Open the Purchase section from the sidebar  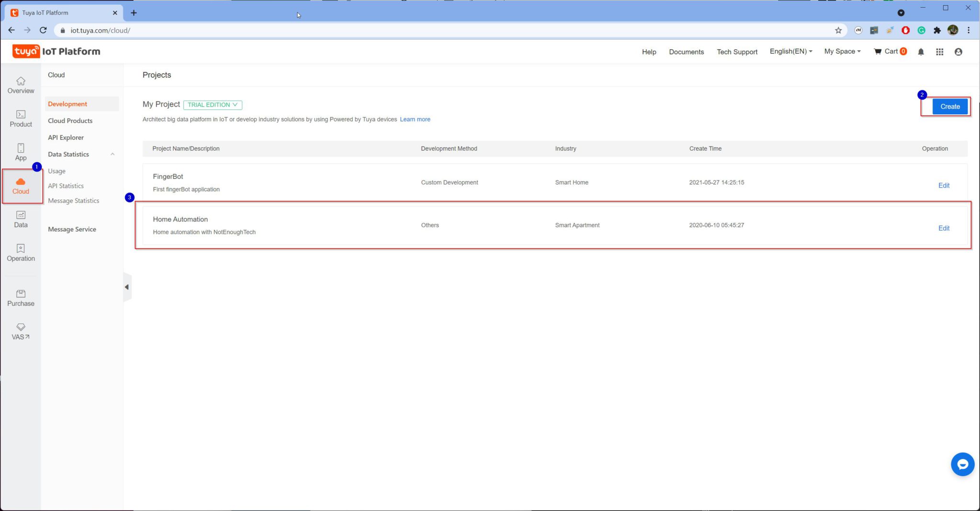[x=21, y=298]
